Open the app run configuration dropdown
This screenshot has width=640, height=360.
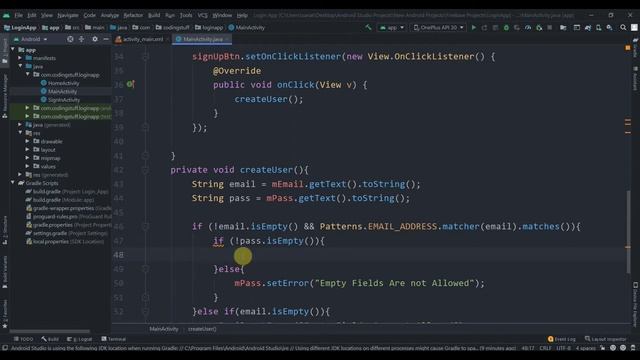tap(391, 27)
